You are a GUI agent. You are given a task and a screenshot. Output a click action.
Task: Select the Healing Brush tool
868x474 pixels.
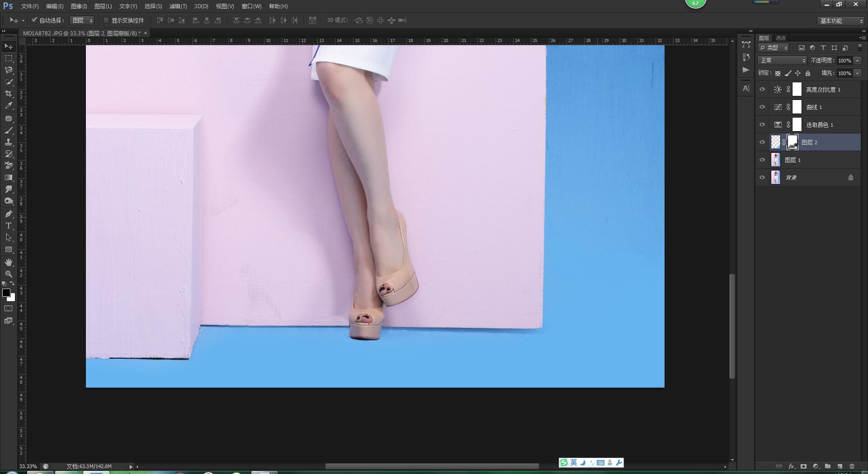coord(9,118)
